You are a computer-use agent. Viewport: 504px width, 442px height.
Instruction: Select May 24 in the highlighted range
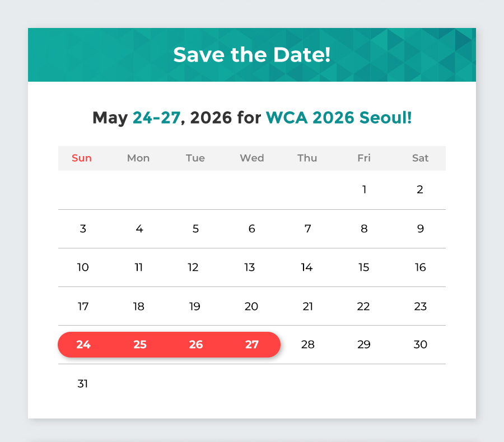83,345
